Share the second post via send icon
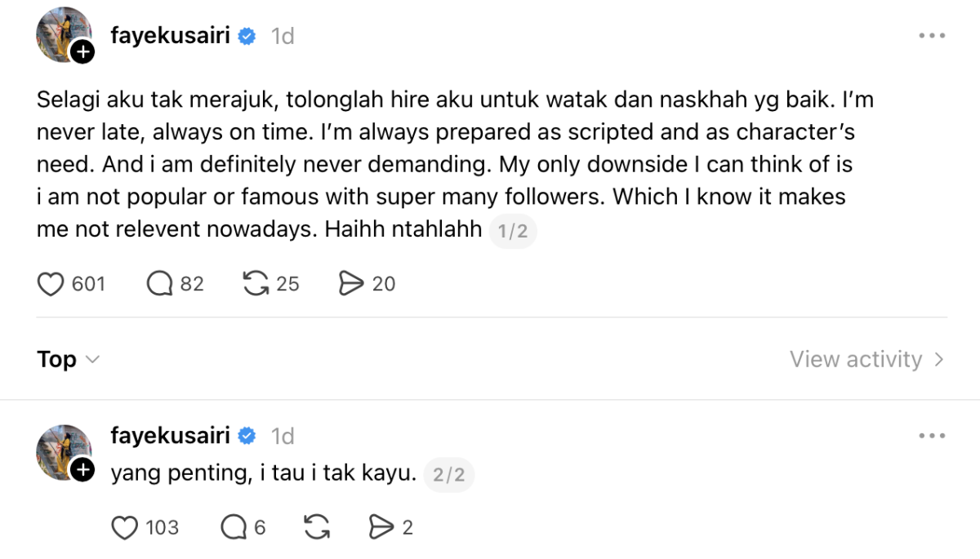 381,528
